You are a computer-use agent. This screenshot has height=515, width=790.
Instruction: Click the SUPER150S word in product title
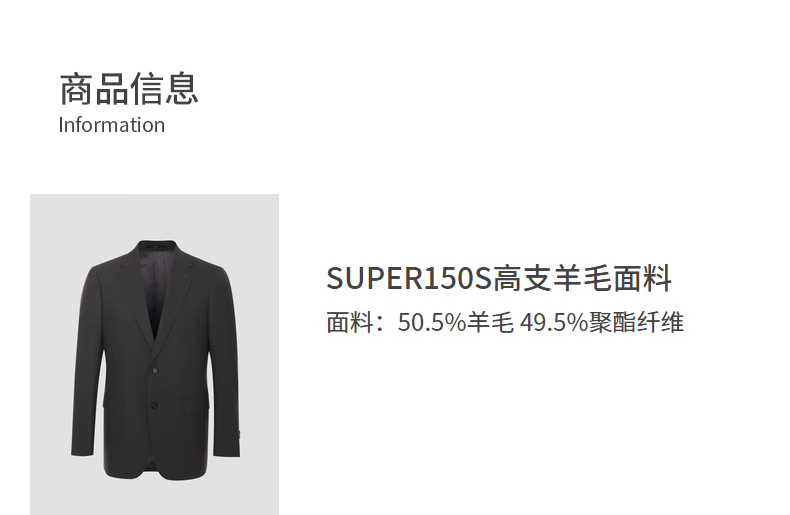coord(409,278)
